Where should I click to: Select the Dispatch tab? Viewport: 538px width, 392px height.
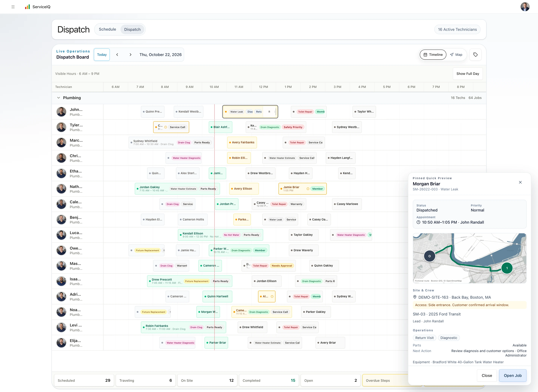coord(132,29)
